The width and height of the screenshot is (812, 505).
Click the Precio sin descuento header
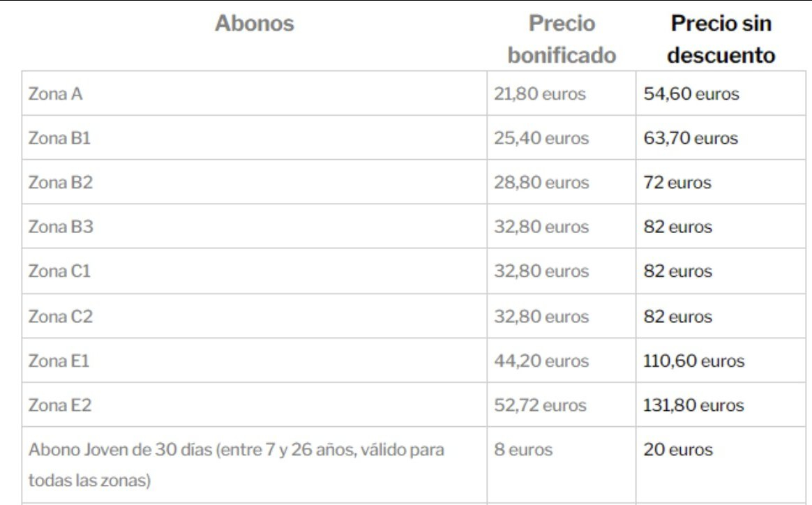click(x=721, y=39)
